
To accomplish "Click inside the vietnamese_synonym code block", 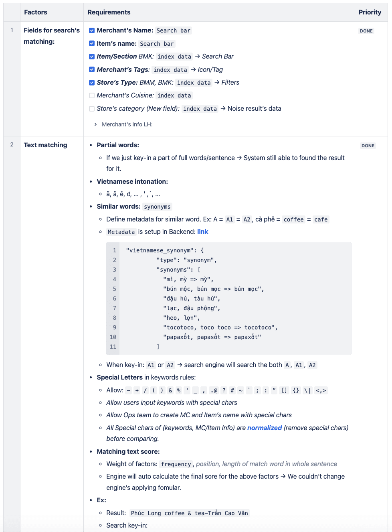I will click(229, 298).
